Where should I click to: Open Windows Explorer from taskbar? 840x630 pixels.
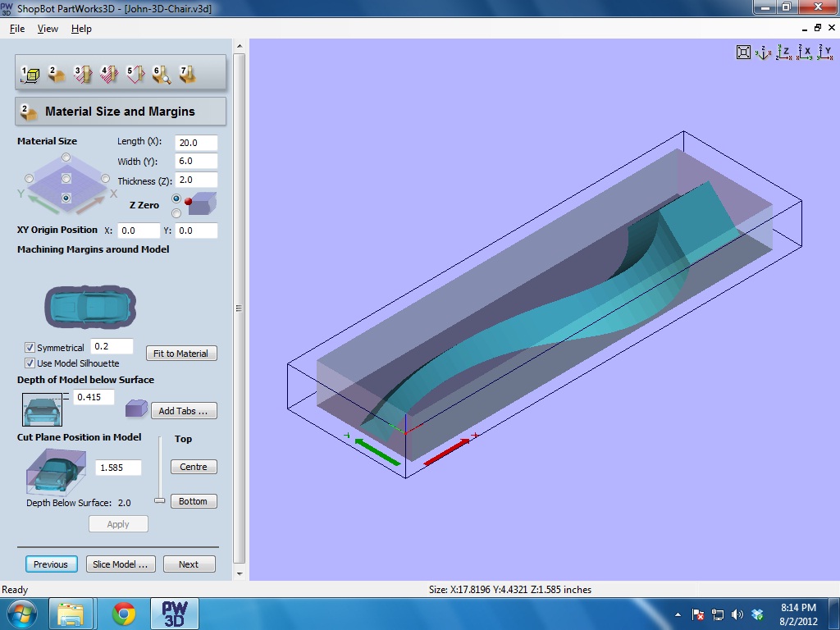71,614
